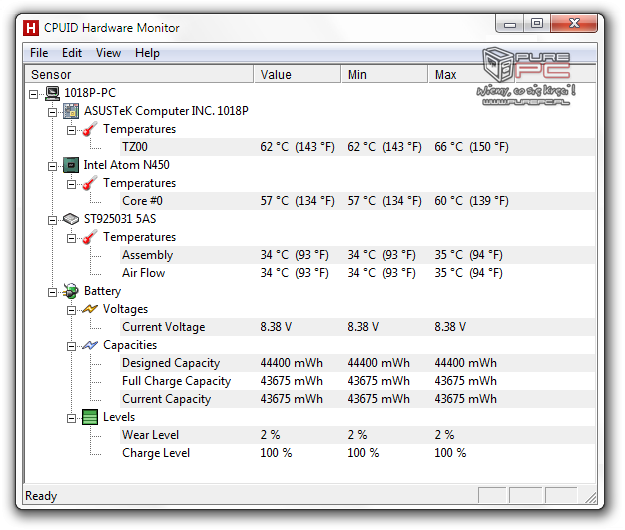Maximize the Hardware Monitor window
This screenshot has height=530, width=625.
537,24
